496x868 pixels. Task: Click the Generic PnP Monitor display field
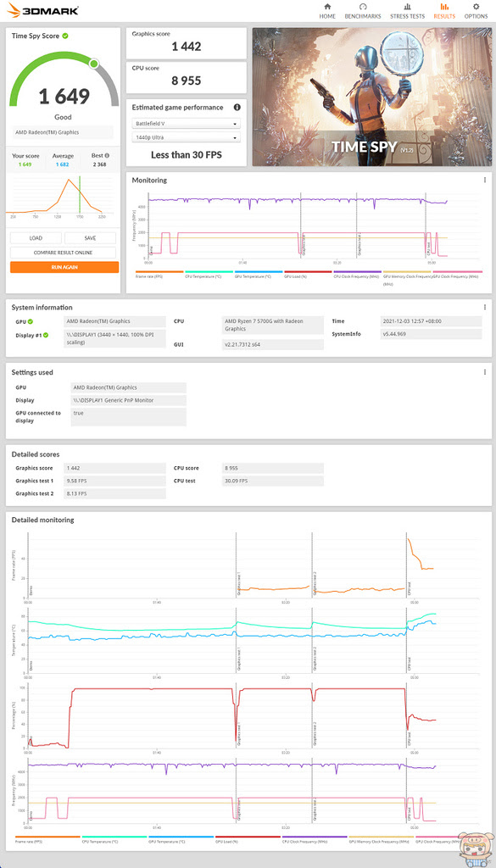tap(128, 400)
